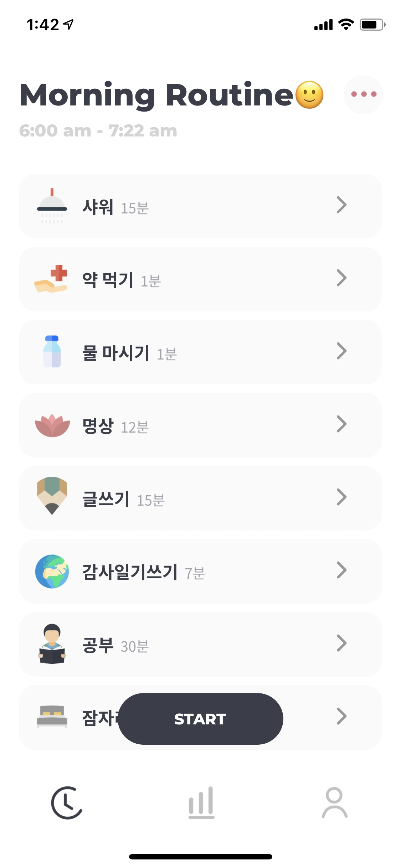Tap the shower head icon for 샤워
Viewport: 401px width, 868px height.
coord(52,206)
